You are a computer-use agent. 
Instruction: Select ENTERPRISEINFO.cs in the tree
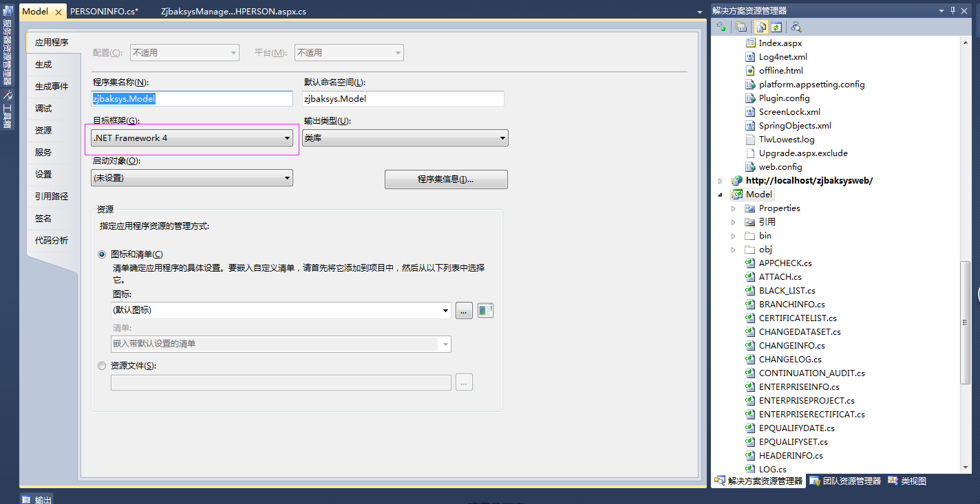799,386
